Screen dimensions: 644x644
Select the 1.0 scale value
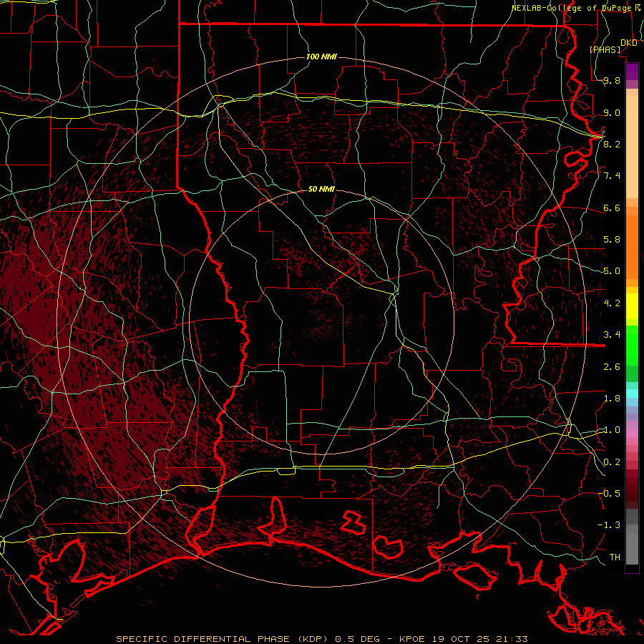(x=612, y=430)
